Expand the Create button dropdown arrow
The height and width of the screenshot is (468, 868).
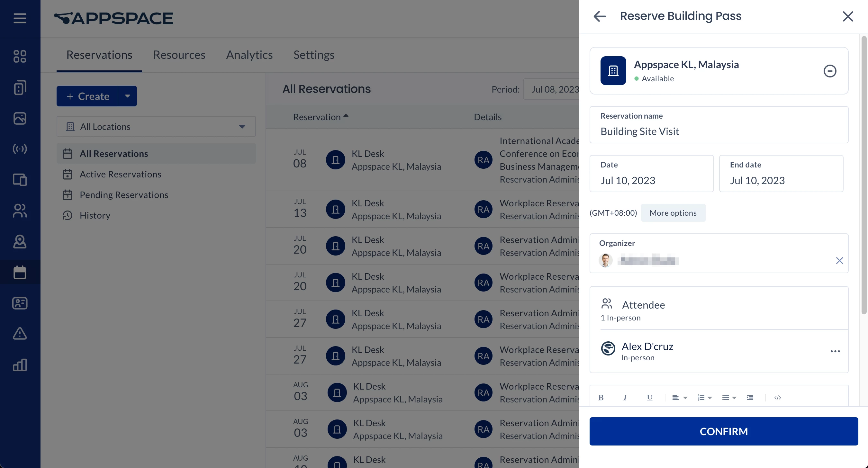[x=127, y=96]
